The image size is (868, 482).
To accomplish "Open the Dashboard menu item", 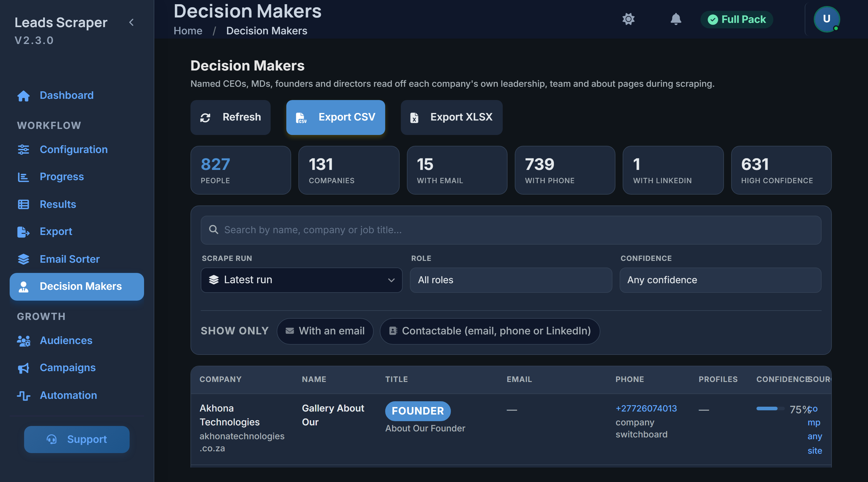I will (x=77, y=95).
